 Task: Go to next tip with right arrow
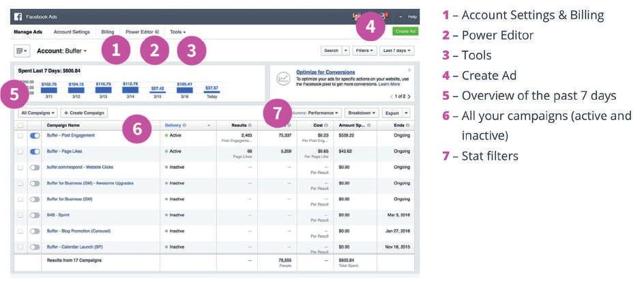pos(409,96)
